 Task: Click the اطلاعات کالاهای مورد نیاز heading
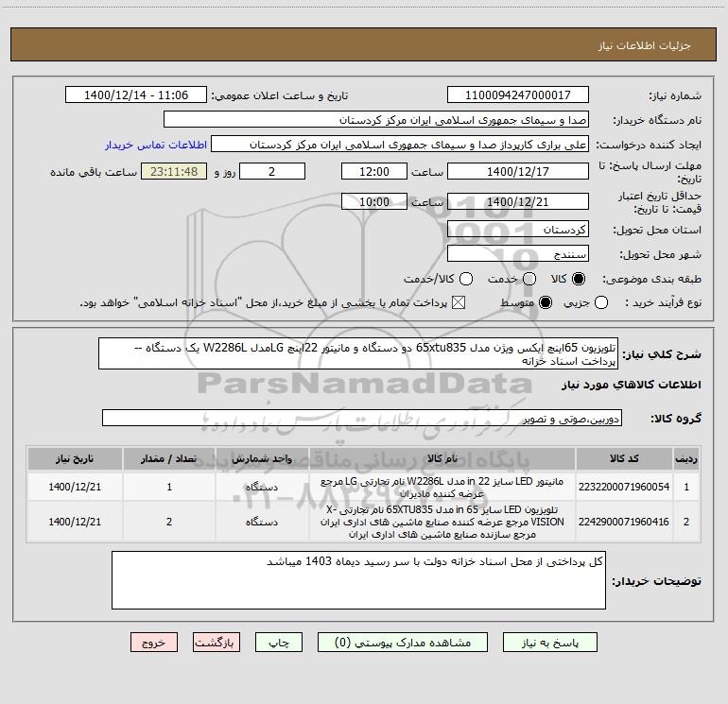pos(631,385)
